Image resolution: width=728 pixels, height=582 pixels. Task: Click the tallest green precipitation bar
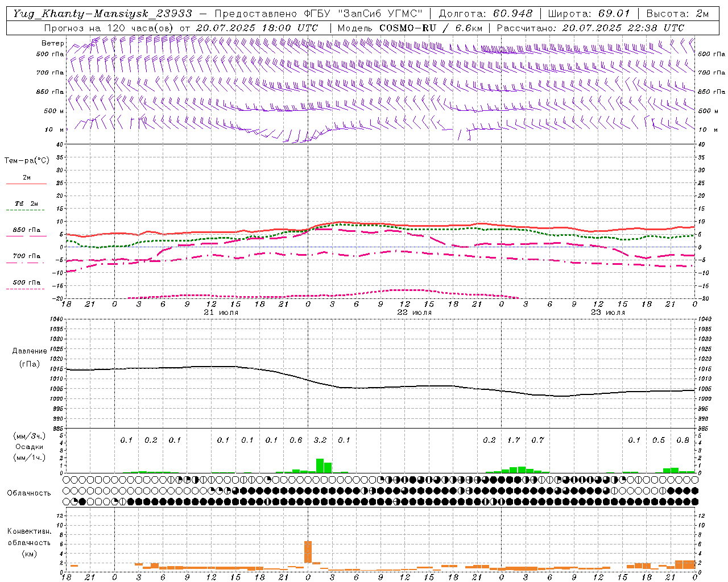point(320,465)
